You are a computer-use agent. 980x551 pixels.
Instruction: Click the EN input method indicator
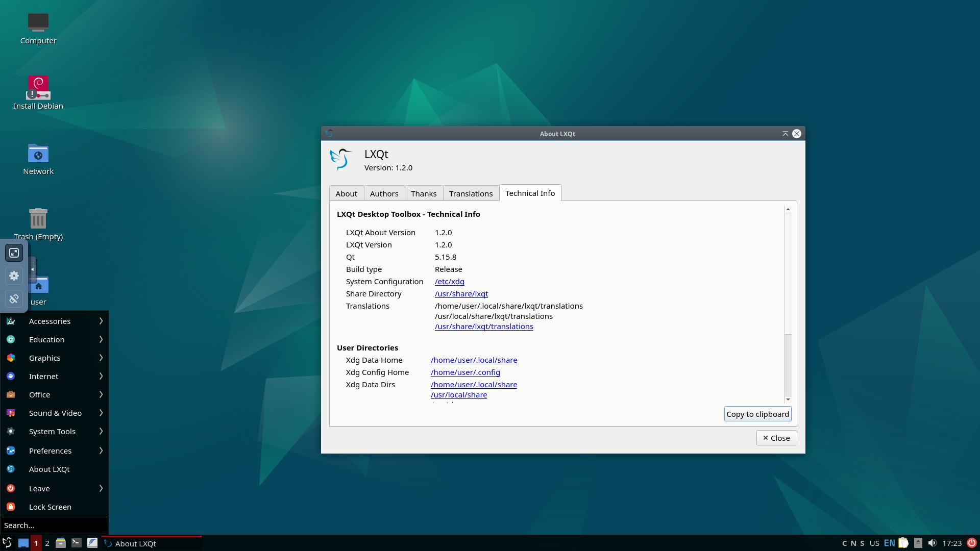pos(889,543)
